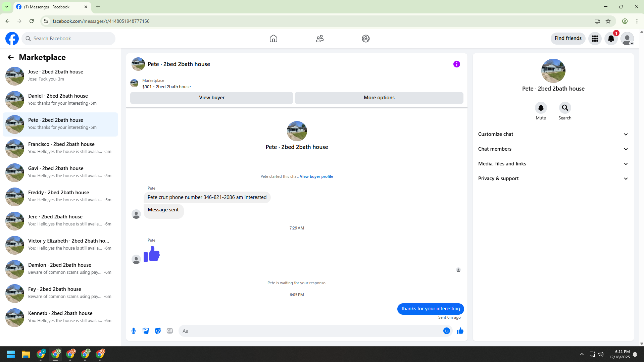Image resolution: width=644 pixels, height=362 pixels.
Task: Reload the page in the browser
Action: pos(32,21)
